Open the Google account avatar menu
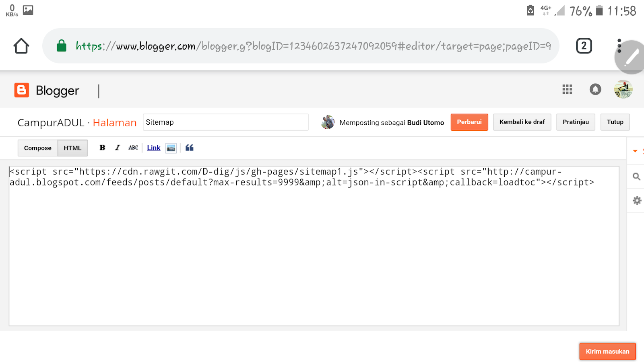This screenshot has width=644, height=362. pos(623,89)
